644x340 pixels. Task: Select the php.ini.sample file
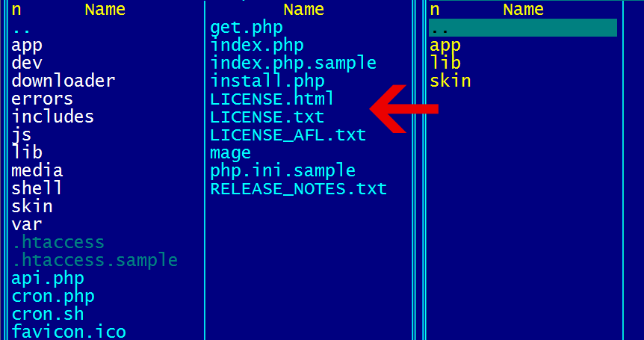pyautogui.click(x=282, y=170)
